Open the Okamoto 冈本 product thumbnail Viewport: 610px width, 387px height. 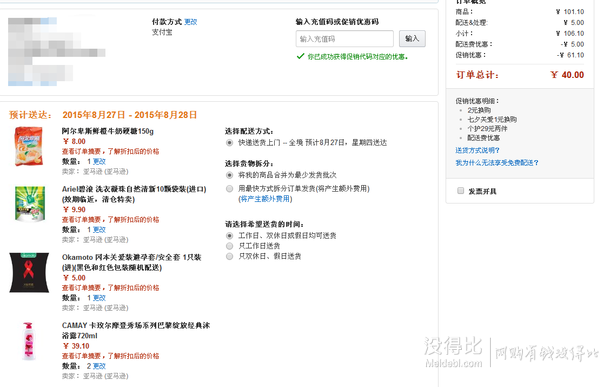point(29,272)
